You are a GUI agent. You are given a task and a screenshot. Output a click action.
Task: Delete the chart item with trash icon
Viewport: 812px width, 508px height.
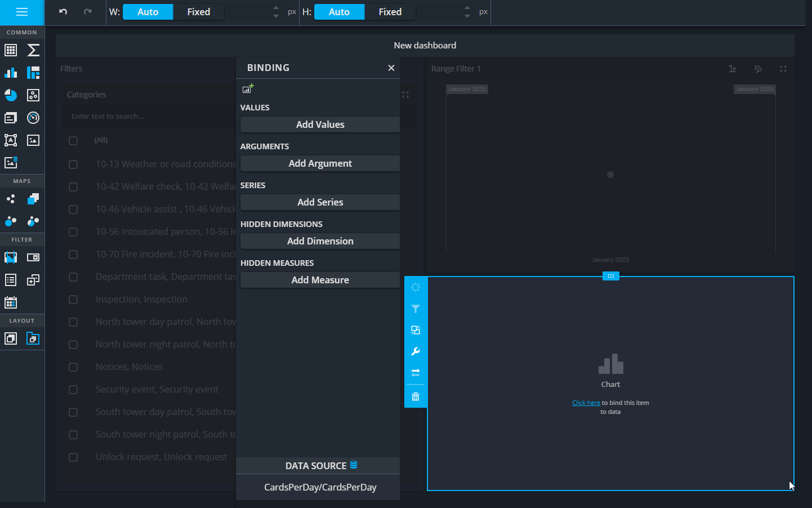click(x=416, y=396)
